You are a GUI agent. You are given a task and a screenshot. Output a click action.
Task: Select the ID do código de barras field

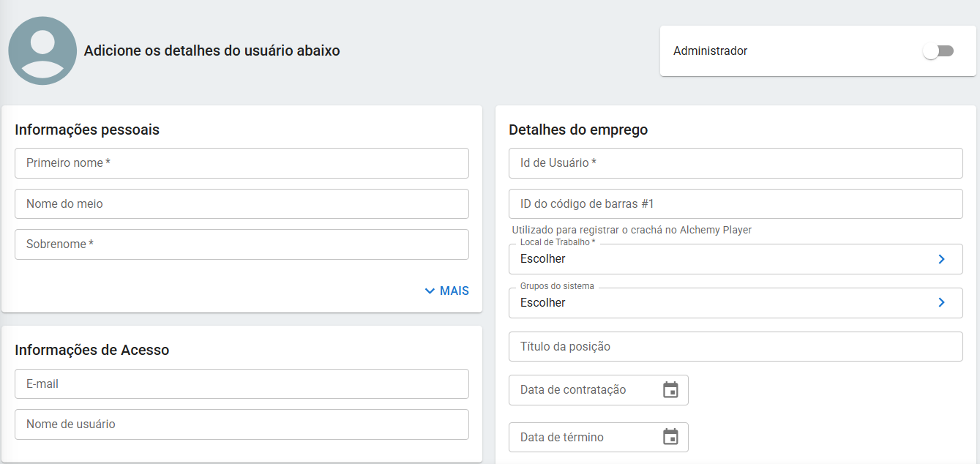point(736,204)
